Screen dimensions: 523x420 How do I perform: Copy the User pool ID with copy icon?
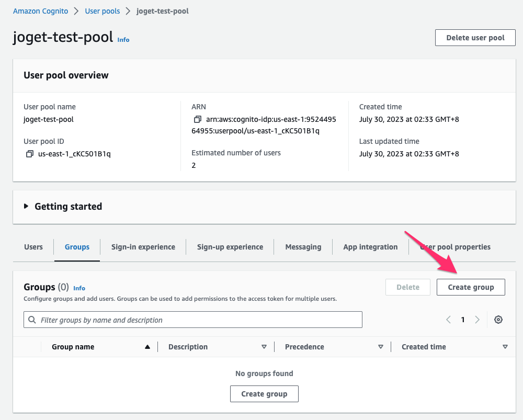tap(29, 154)
